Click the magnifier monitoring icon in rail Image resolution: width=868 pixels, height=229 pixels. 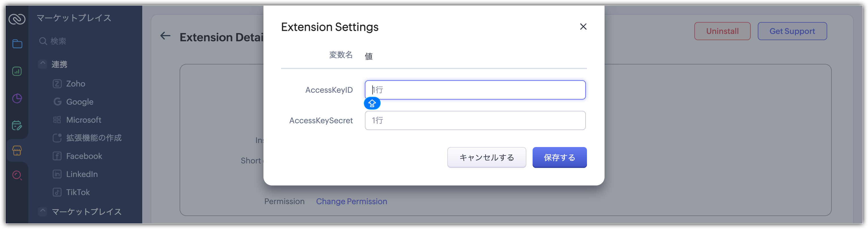[x=17, y=175]
